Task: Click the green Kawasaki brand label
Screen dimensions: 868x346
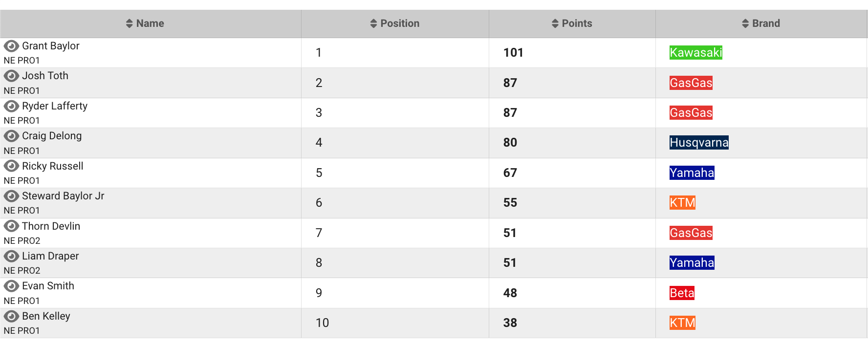Action: 695,53
